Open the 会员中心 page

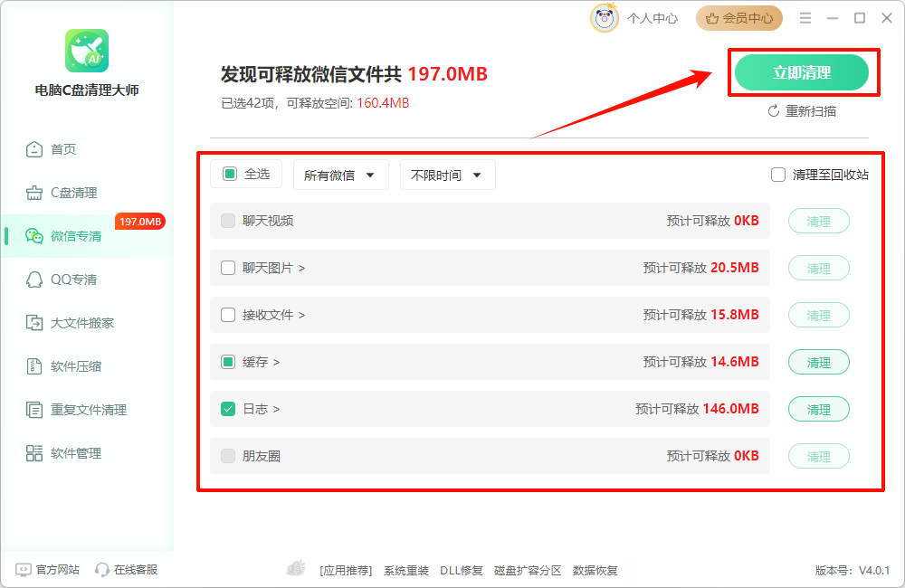(739, 18)
